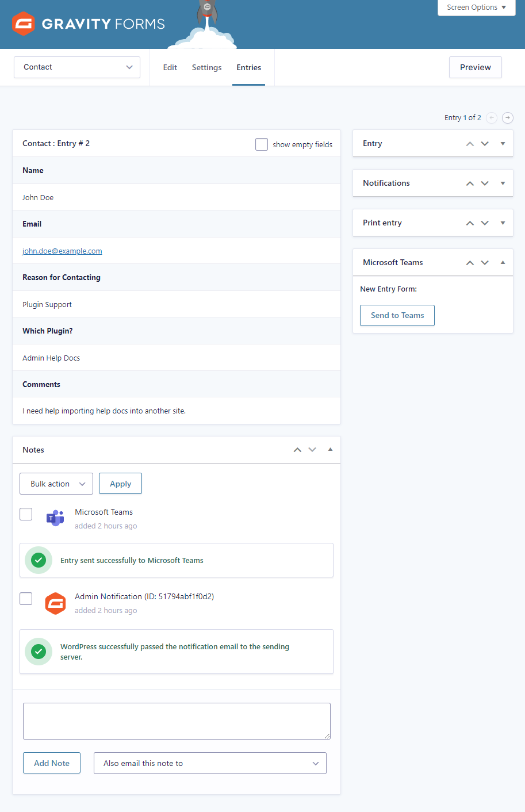Screen dimensions: 525x812
Task: Click the Send to Teams button
Action: 397,315
